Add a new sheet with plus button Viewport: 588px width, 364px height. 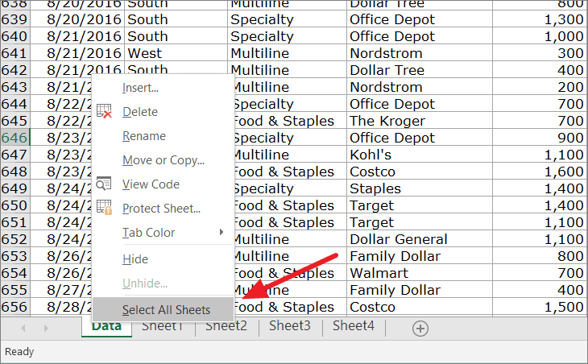[420, 329]
